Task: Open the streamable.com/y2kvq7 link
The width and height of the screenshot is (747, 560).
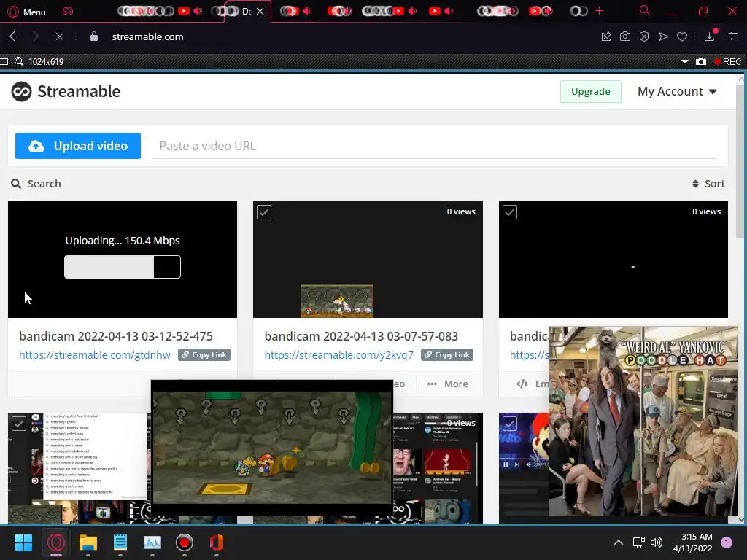Action: click(x=338, y=355)
